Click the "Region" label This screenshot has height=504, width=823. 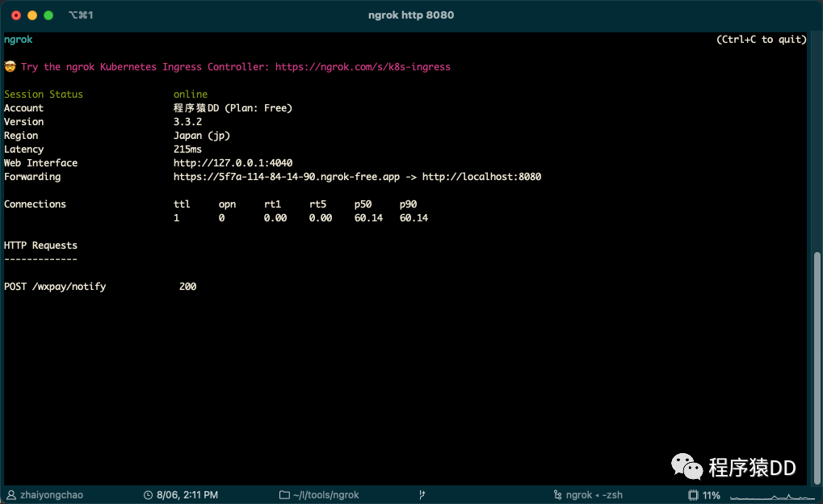pos(21,136)
